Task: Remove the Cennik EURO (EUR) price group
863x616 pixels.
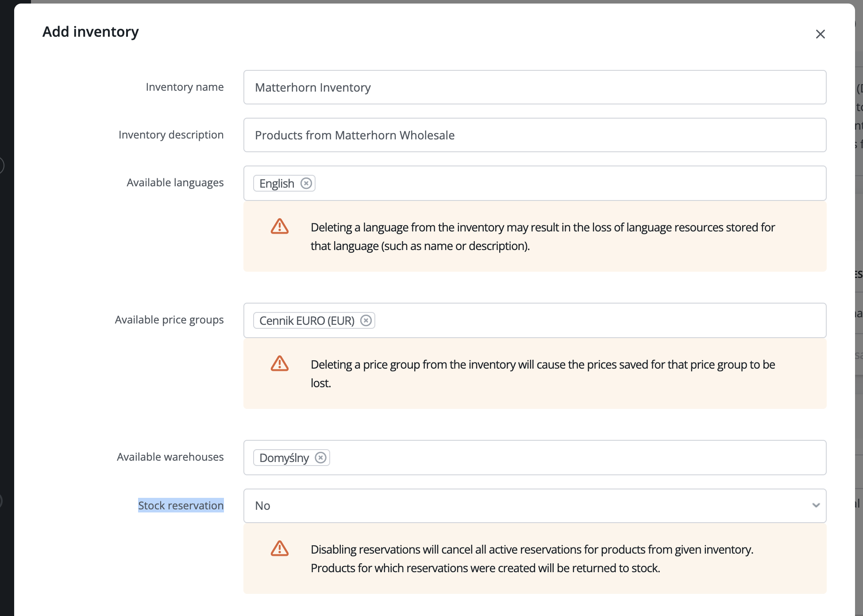Action: [366, 320]
